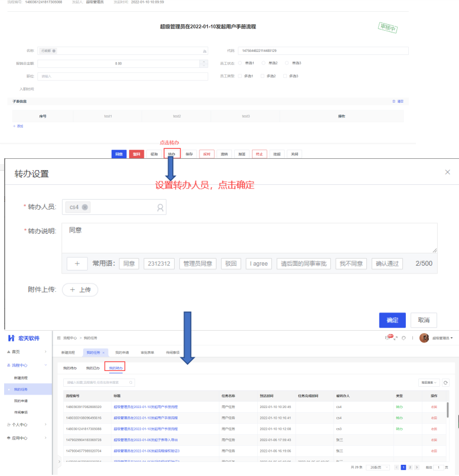This screenshot has width=459, height=476.
Task: Click the 转办 transfer button
Action: pyautogui.click(x=172, y=154)
